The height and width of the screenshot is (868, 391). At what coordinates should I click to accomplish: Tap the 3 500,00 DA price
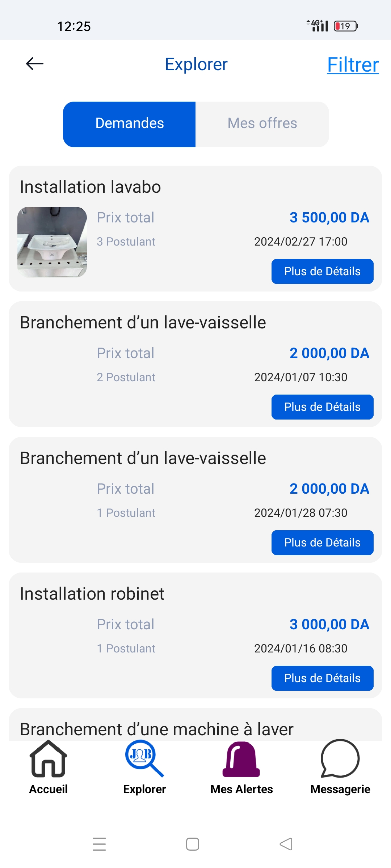click(x=329, y=217)
